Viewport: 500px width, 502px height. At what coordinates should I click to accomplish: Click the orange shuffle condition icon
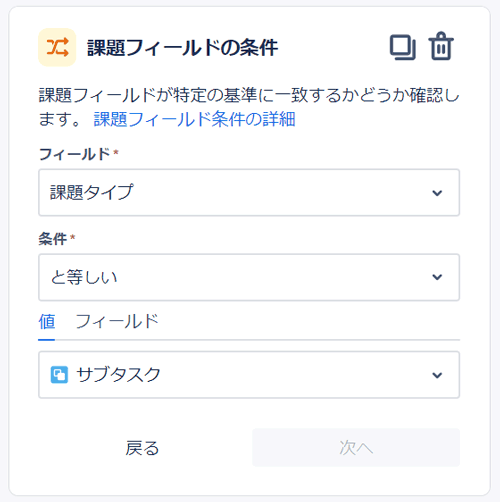[57, 47]
